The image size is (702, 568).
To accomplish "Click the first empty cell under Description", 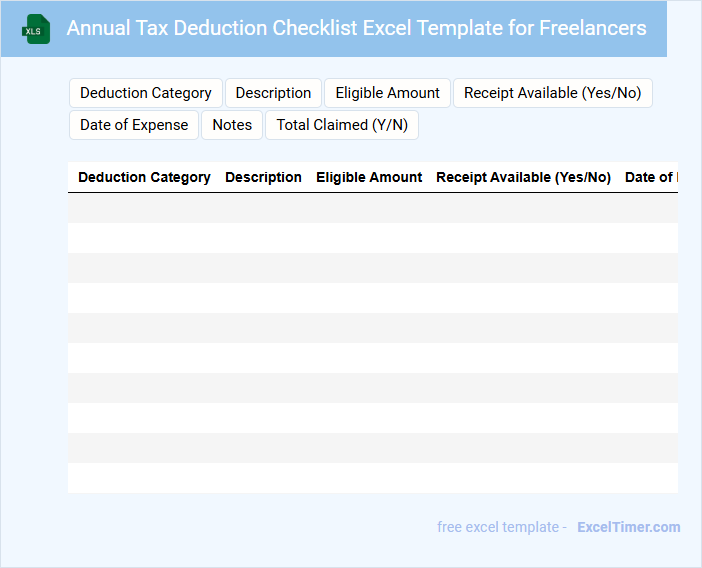I will point(263,208).
